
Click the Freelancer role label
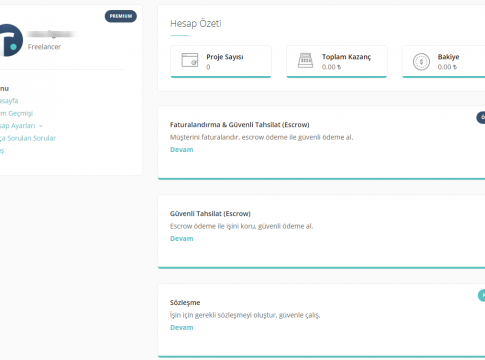coord(44,47)
